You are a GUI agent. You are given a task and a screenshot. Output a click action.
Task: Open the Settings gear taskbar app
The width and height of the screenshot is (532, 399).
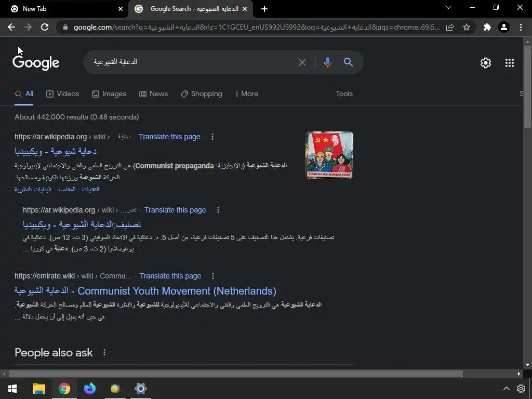(140, 389)
